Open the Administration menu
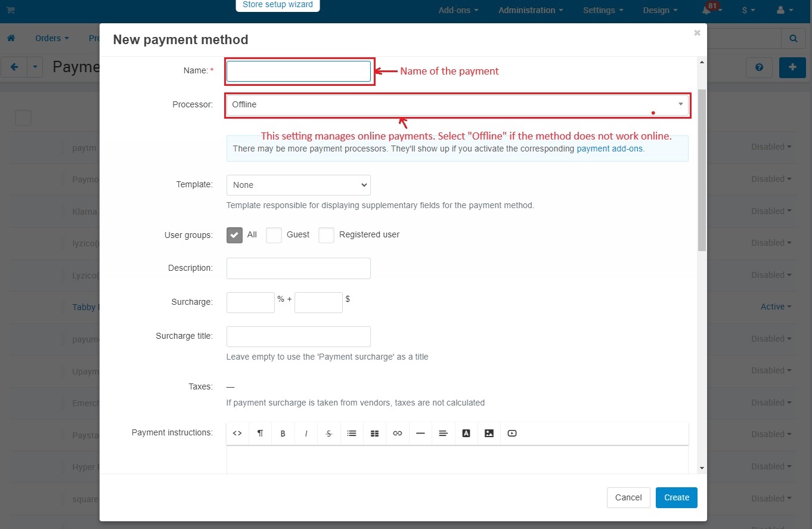Screen dimensions: 812x529 pos(531,10)
